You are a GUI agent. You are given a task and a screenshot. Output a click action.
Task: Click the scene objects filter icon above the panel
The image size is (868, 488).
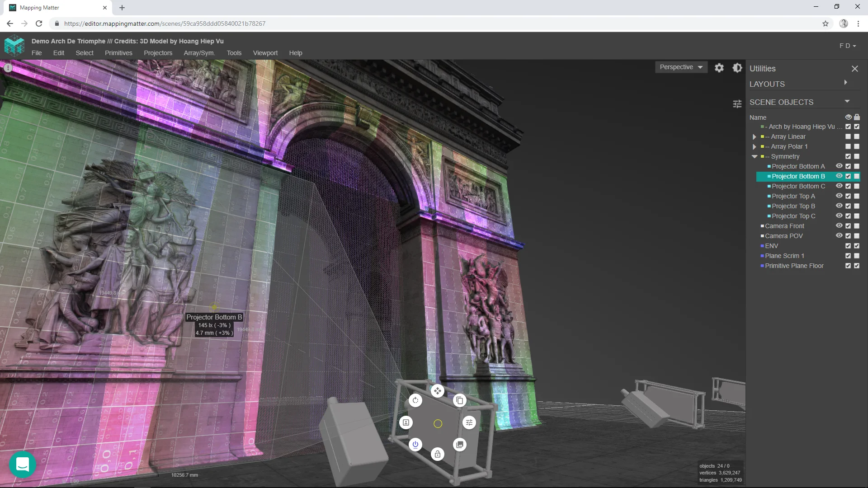(x=737, y=104)
